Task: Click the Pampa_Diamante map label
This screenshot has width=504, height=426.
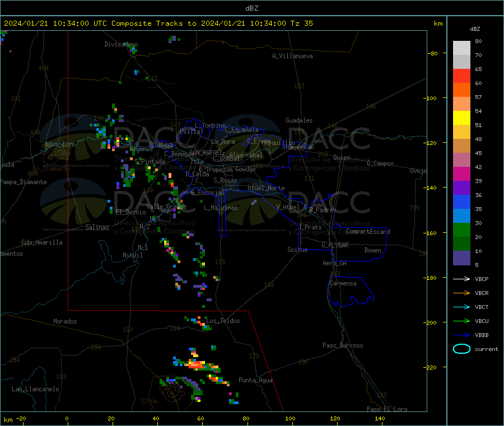Action: tap(24, 182)
